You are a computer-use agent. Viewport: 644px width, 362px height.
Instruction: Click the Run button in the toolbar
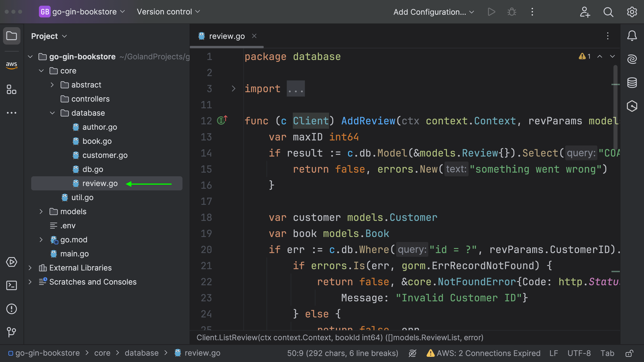pyautogui.click(x=491, y=12)
